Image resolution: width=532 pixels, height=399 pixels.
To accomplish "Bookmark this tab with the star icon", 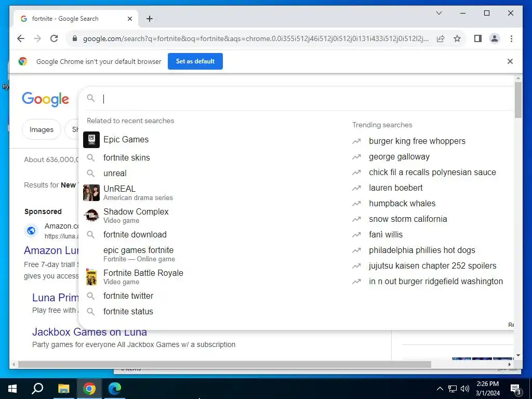I will pos(457,38).
